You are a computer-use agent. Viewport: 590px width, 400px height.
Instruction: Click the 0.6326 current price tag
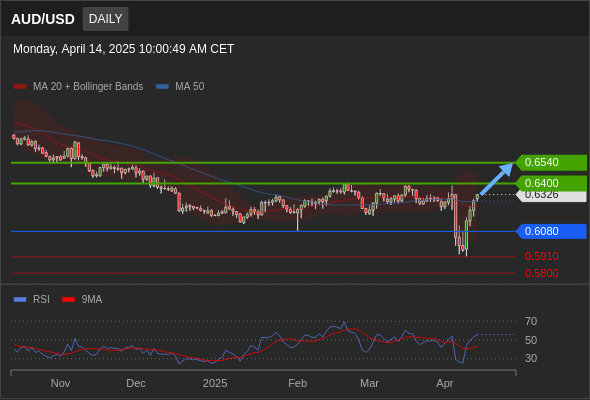point(551,196)
